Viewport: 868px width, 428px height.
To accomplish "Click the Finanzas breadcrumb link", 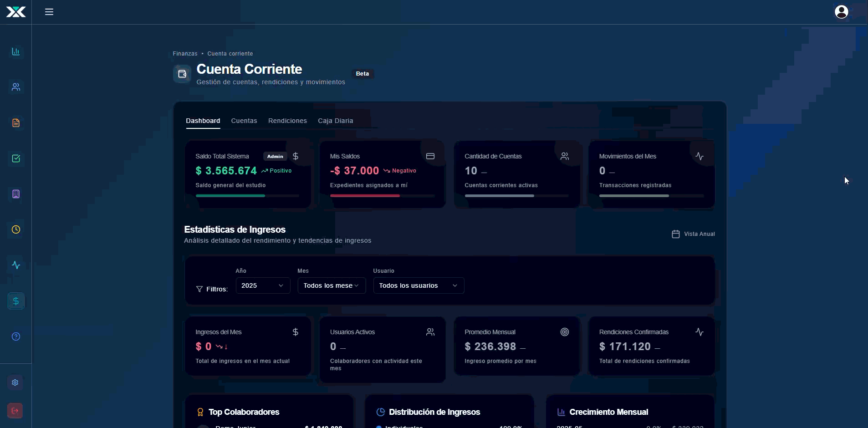I will pyautogui.click(x=185, y=54).
